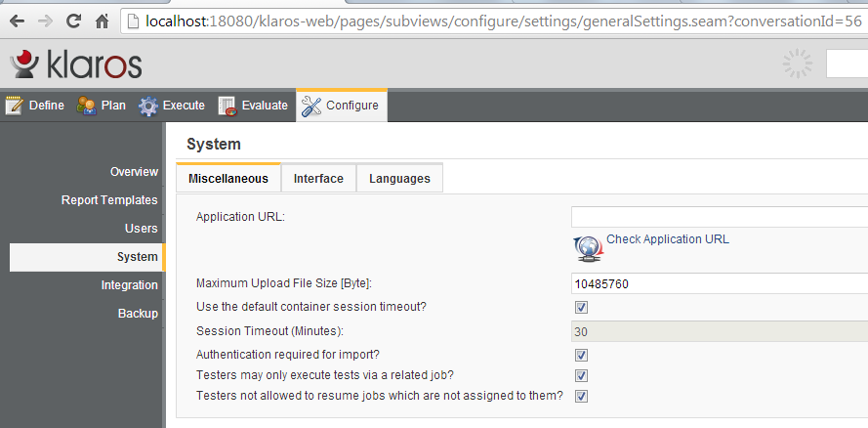Reload the page with refresh icon
Image resolution: width=868 pixels, height=428 pixels.
pyautogui.click(x=74, y=20)
